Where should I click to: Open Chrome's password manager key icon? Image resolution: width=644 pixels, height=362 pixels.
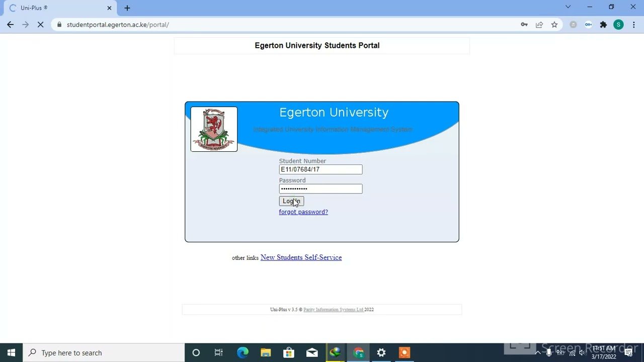[x=524, y=24]
